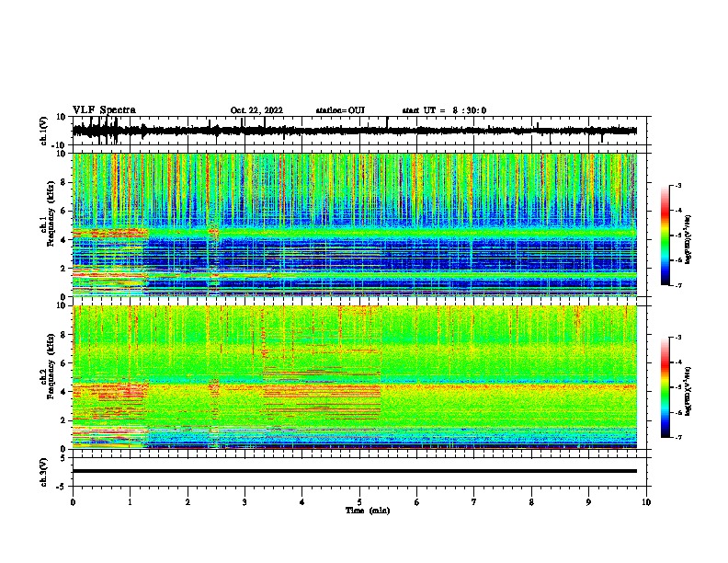Click the "4" kHz tick on ch.2 frequency axis
Screen dimensions: 728x563
click(63, 392)
